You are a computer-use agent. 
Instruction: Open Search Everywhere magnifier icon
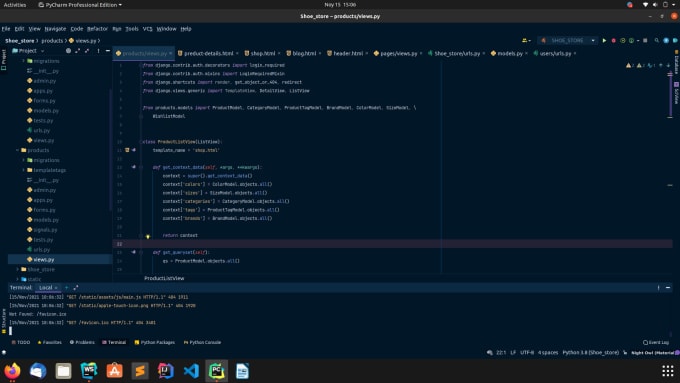[657, 40]
